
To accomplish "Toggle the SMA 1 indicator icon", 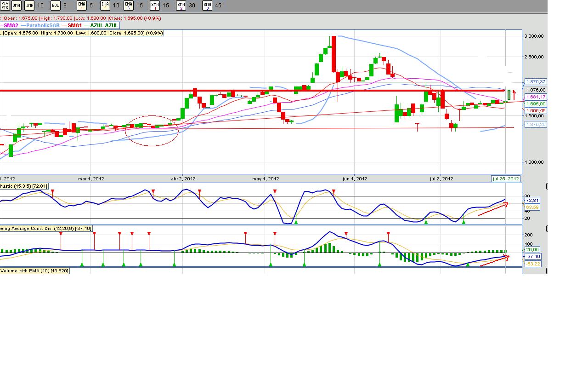I will [x=155, y=6].
